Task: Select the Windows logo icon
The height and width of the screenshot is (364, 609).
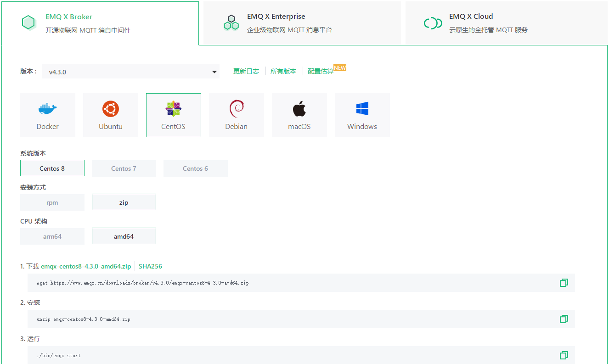Action: point(362,109)
